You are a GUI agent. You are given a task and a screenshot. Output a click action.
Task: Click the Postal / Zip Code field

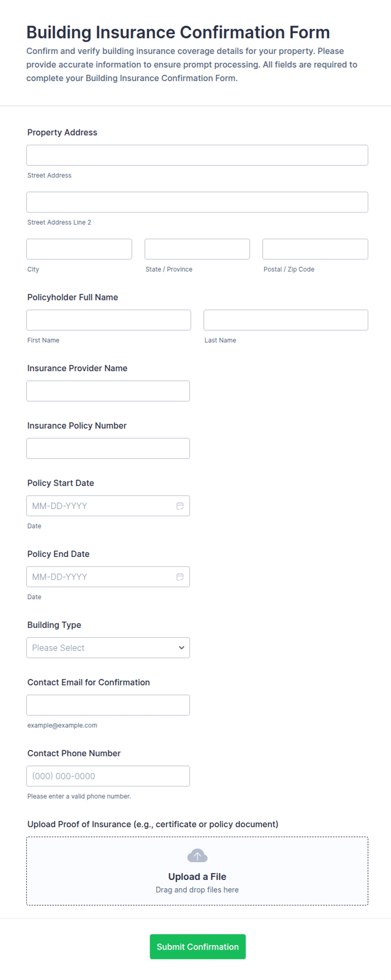pos(315,249)
